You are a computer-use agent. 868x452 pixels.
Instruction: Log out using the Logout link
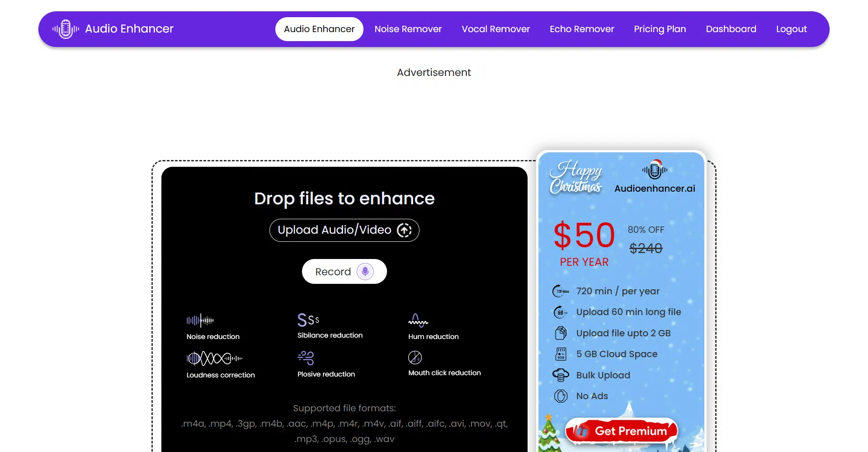coord(791,29)
